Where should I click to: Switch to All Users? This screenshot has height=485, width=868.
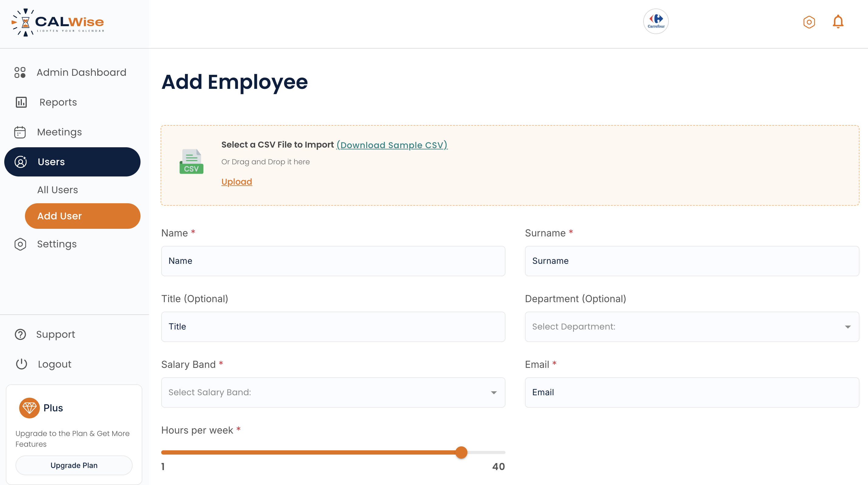(57, 190)
